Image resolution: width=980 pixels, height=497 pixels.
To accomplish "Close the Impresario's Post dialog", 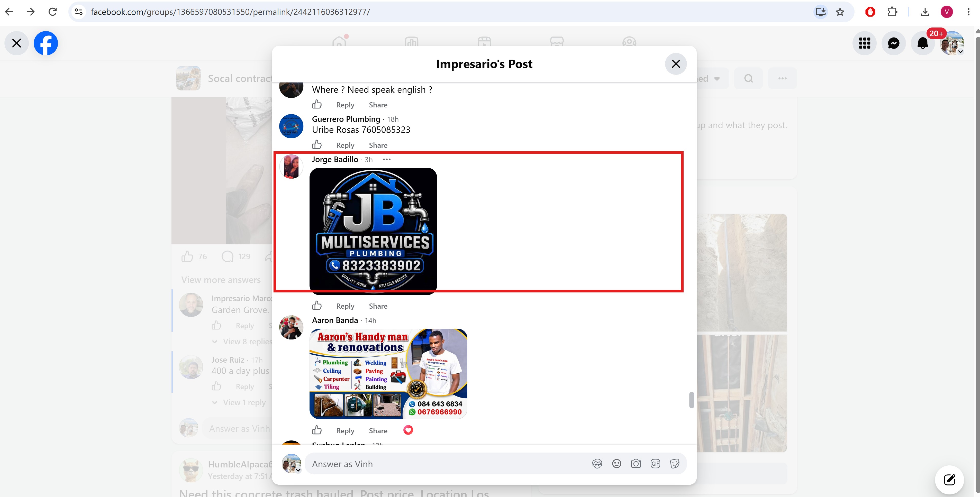I will point(676,64).
